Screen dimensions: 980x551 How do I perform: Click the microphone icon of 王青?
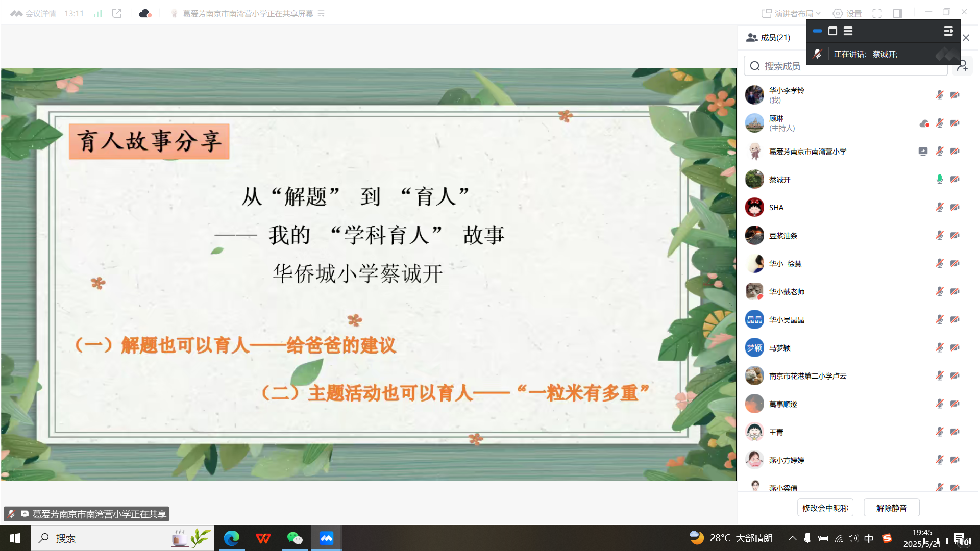tap(939, 432)
